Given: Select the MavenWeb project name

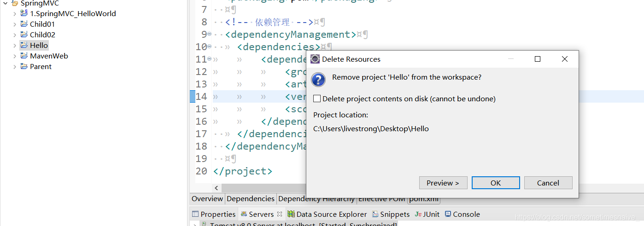Looking at the screenshot, I should point(49,56).
